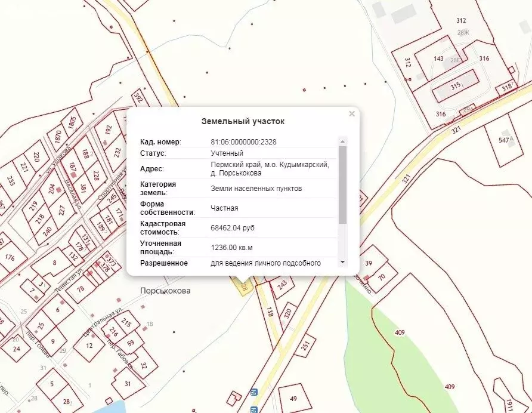Screen dimensions: 532x413
Task: Select parcel 188 on the map
Action: (85, 154)
